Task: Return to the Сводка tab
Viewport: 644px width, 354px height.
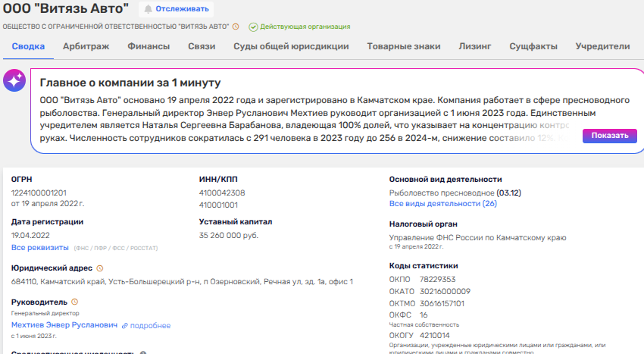Action: (28, 46)
